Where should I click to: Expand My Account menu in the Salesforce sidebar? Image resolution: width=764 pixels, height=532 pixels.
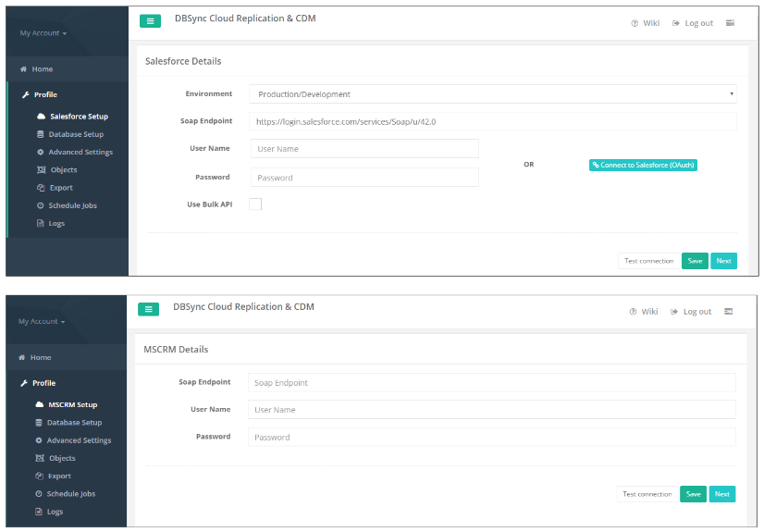43,33
